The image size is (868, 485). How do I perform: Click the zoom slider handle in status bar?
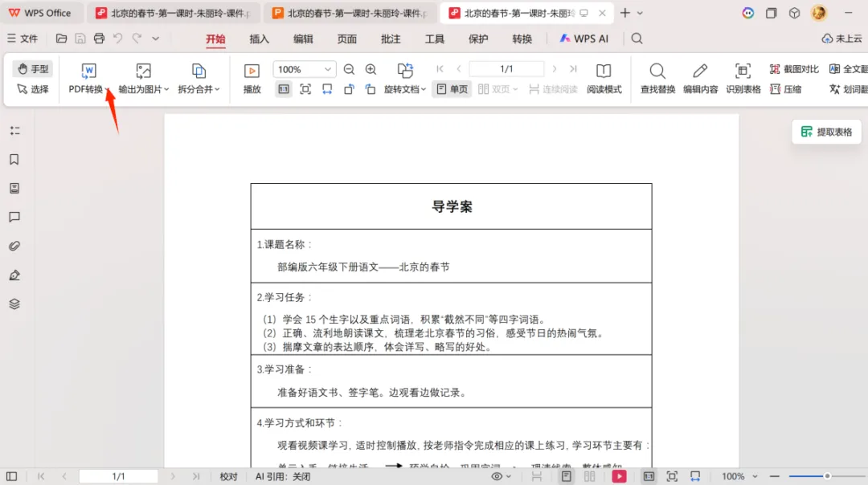coord(827,476)
